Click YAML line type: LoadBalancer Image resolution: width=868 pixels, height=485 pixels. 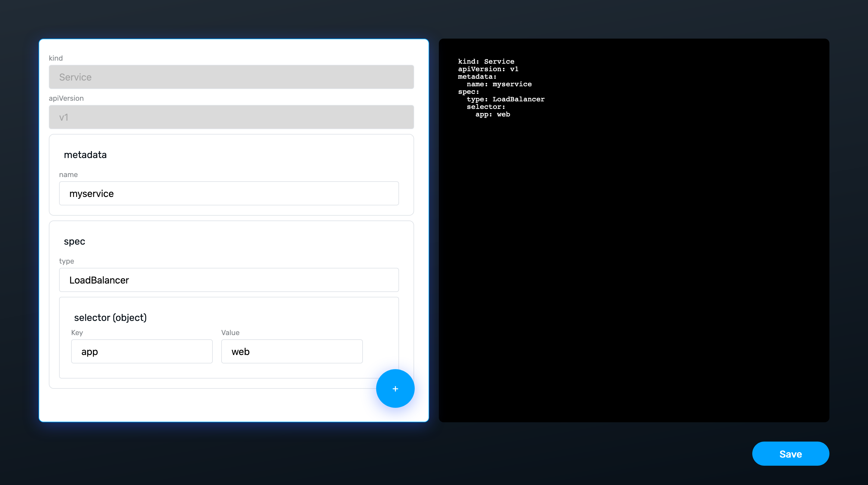coord(505,99)
